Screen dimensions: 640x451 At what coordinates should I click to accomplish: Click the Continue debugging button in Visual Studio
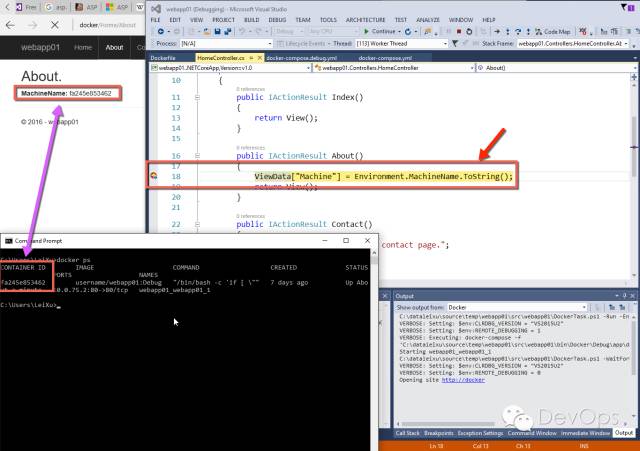(x=380, y=31)
